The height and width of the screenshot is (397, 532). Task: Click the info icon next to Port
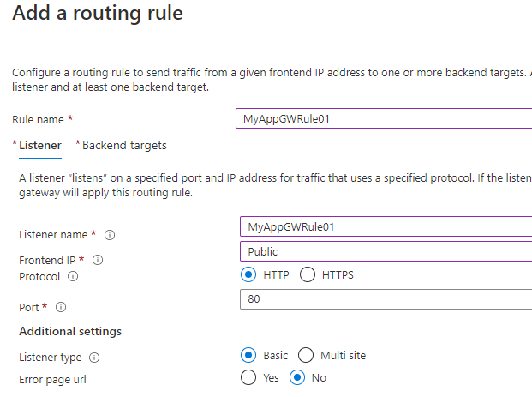(x=61, y=307)
